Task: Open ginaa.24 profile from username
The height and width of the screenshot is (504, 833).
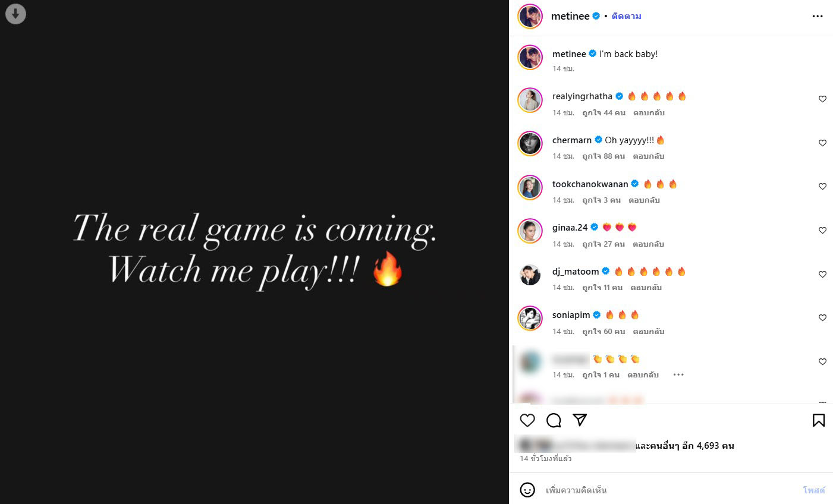Action: tap(570, 228)
